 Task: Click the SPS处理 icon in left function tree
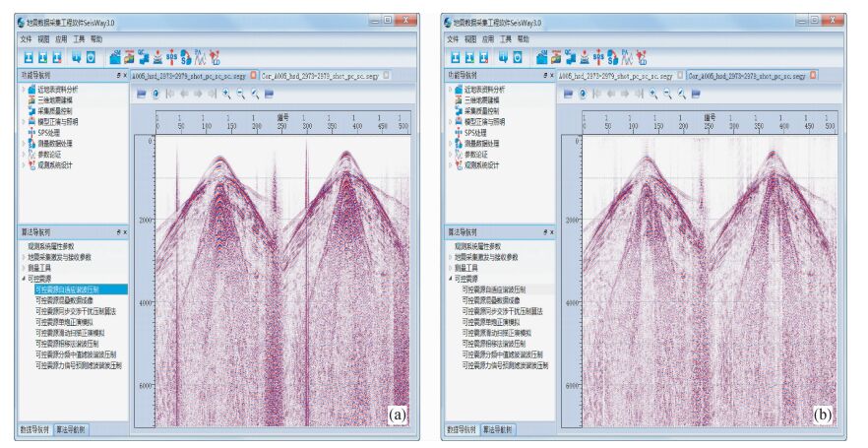pos(31,130)
